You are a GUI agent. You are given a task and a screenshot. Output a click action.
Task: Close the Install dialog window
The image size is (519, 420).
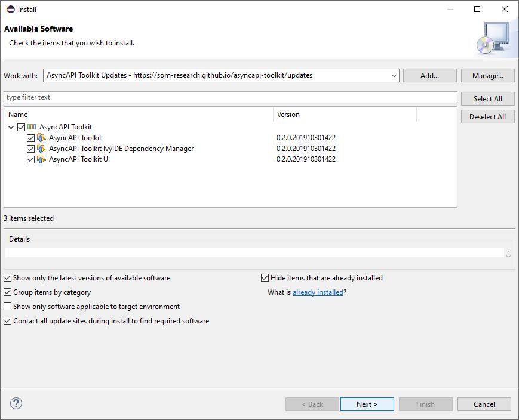(x=505, y=9)
